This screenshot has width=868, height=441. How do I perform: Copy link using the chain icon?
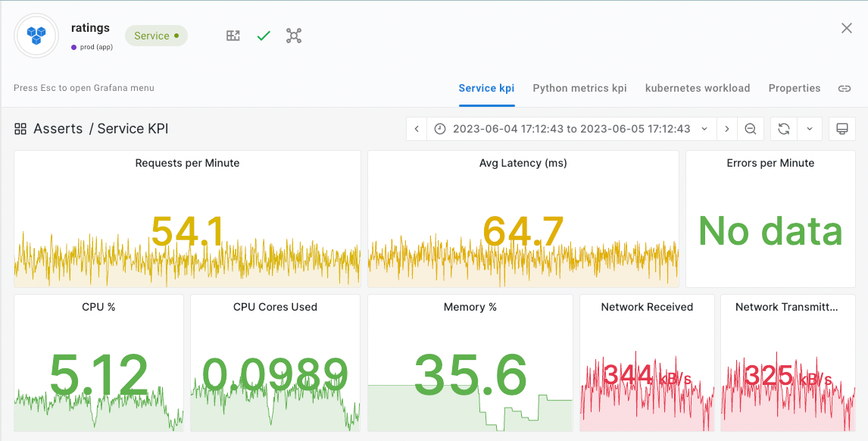844,89
